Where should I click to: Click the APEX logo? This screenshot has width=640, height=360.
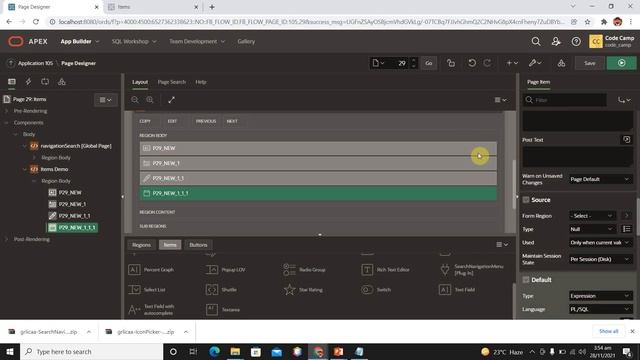click(x=28, y=41)
